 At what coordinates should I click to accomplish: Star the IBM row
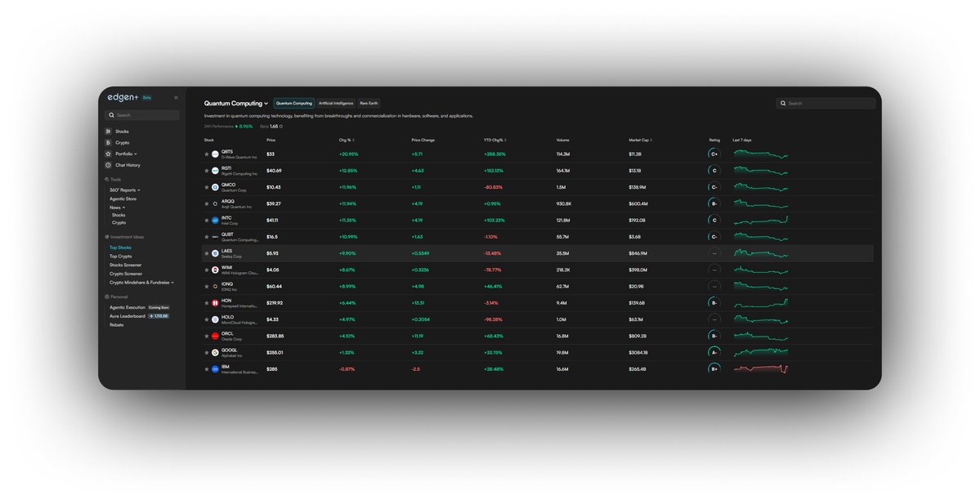coord(207,368)
